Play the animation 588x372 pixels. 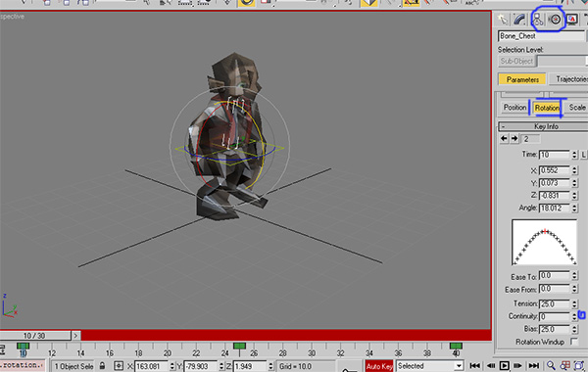[x=505, y=365]
